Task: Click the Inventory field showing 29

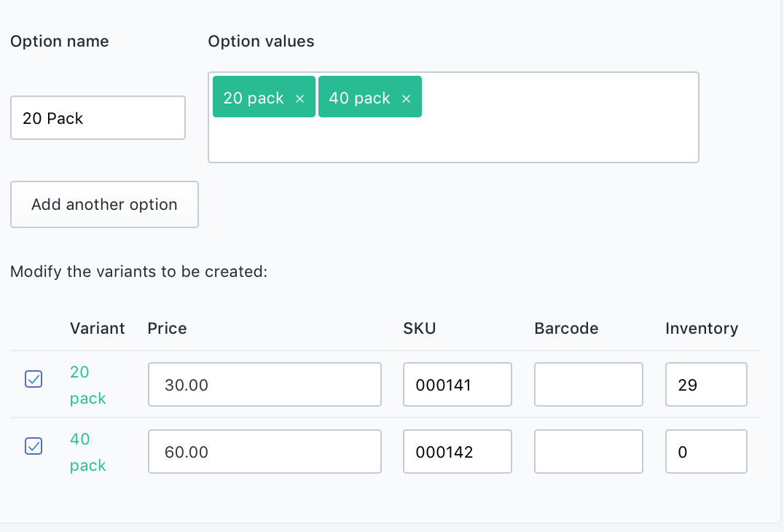Action: click(x=706, y=385)
